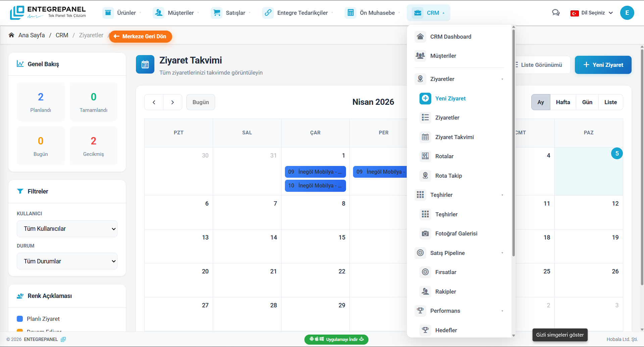This screenshot has height=347, width=644.
Task: Click the Rotalar map icon
Action: [425, 156]
